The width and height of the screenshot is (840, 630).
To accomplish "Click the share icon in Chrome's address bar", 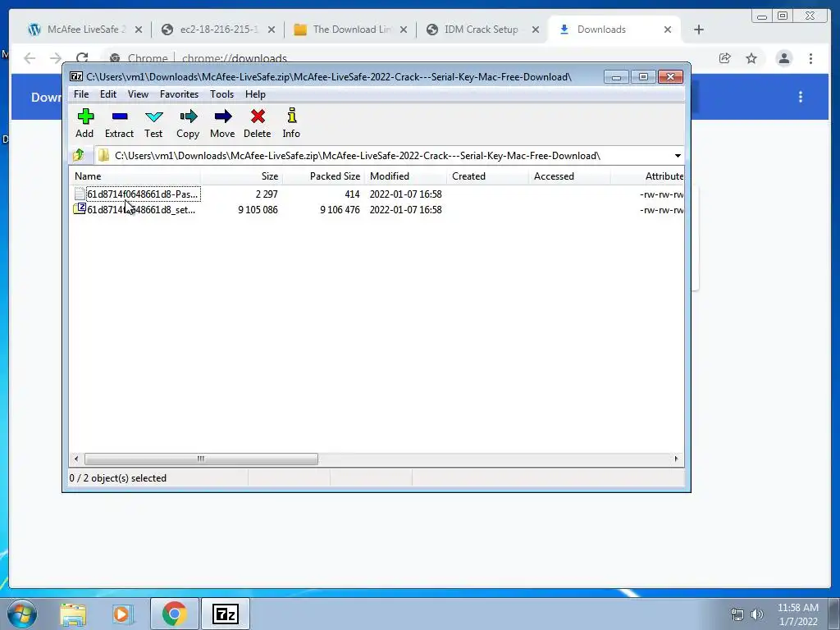I will coord(725,58).
